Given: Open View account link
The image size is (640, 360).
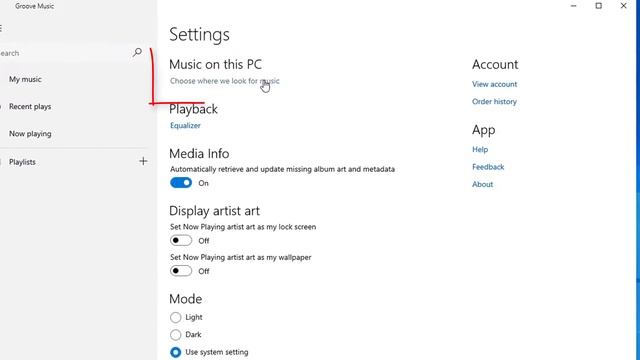Looking at the screenshot, I should (x=495, y=84).
